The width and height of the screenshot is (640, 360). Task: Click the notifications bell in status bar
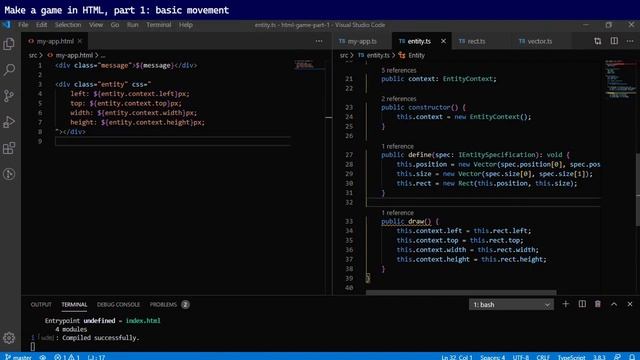(x=632, y=357)
